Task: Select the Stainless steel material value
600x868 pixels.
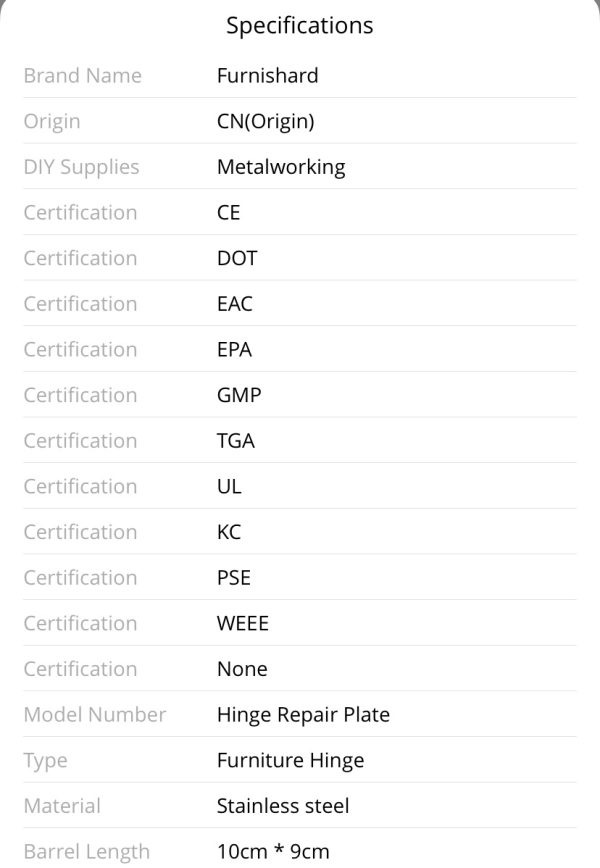Action: coord(283,806)
